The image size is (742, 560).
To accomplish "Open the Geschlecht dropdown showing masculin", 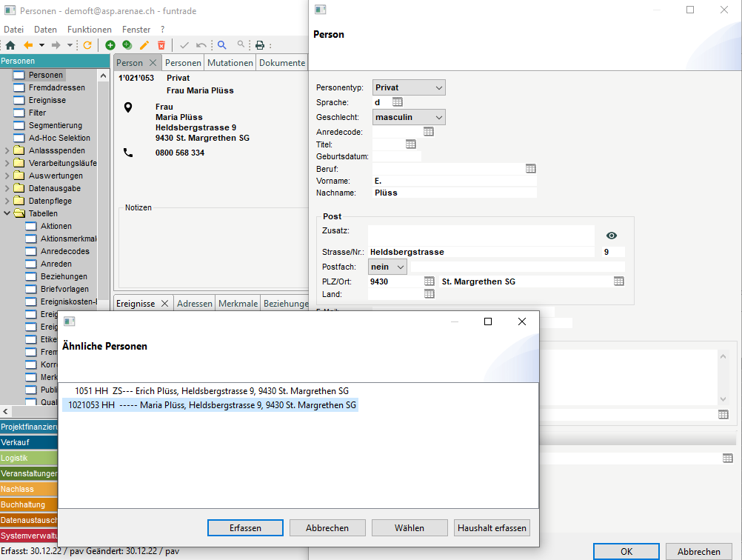I will coord(409,117).
